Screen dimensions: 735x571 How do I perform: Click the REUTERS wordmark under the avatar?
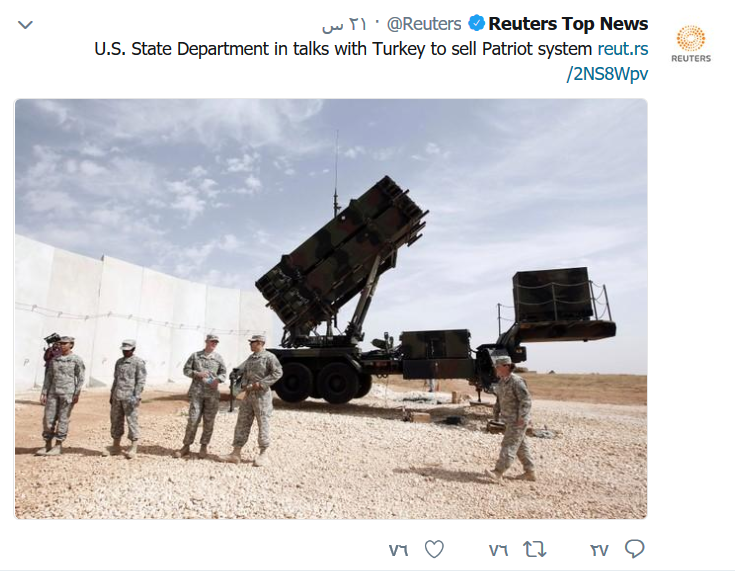[691, 59]
